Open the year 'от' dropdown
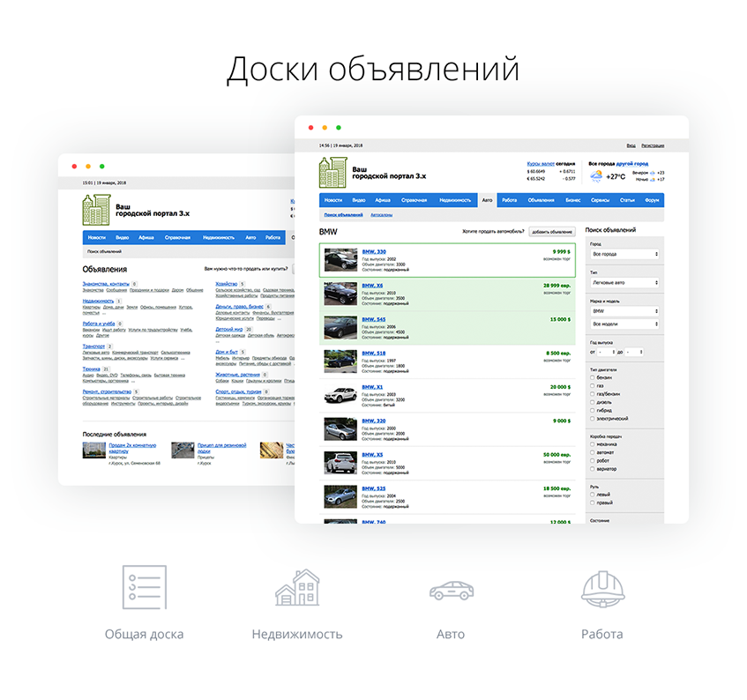 coord(607,352)
